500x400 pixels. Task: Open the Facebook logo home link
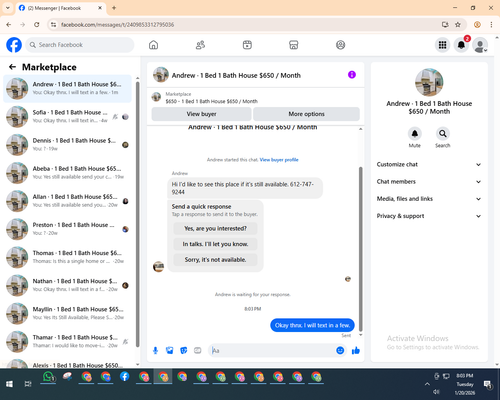pyautogui.click(x=14, y=45)
